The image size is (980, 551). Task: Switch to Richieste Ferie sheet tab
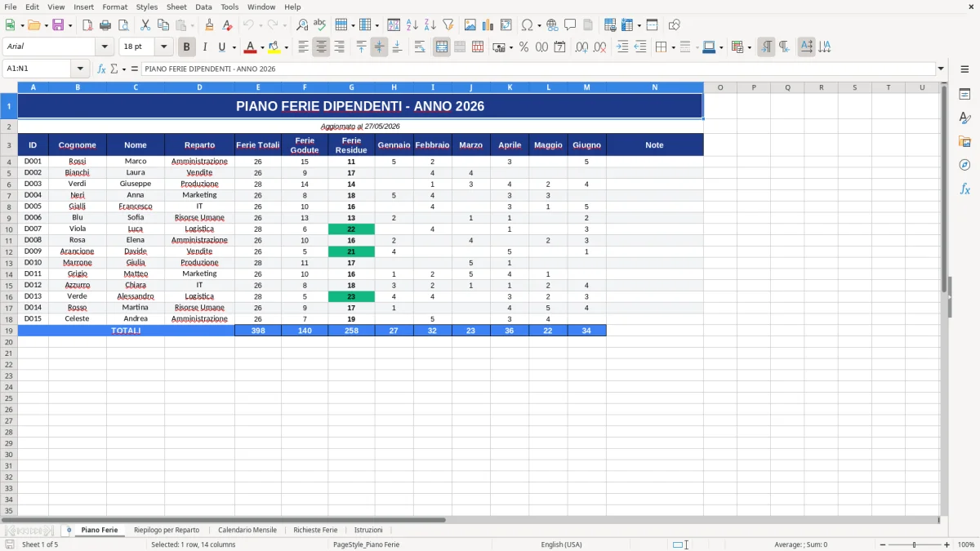[x=315, y=530]
